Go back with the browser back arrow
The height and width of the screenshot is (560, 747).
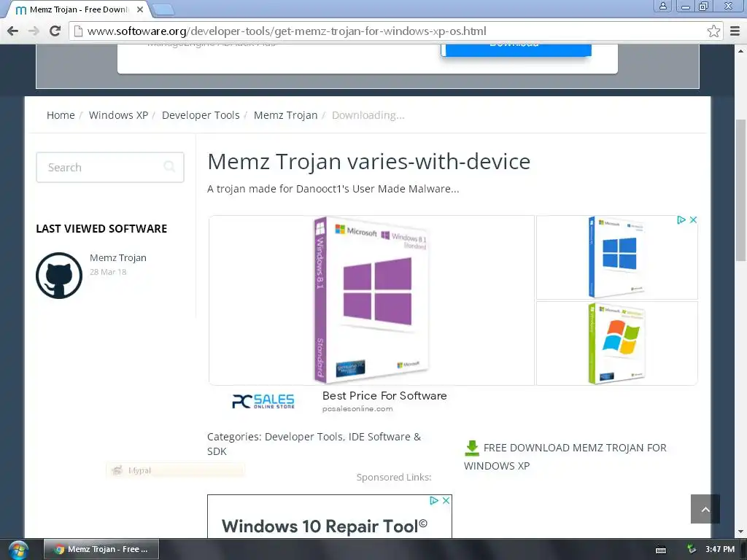13,31
